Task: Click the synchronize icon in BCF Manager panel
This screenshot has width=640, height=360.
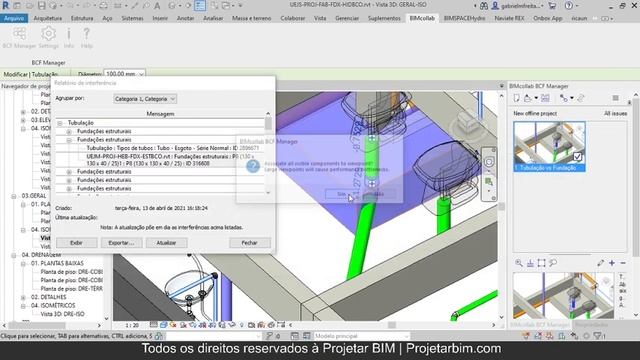Action: point(581,98)
